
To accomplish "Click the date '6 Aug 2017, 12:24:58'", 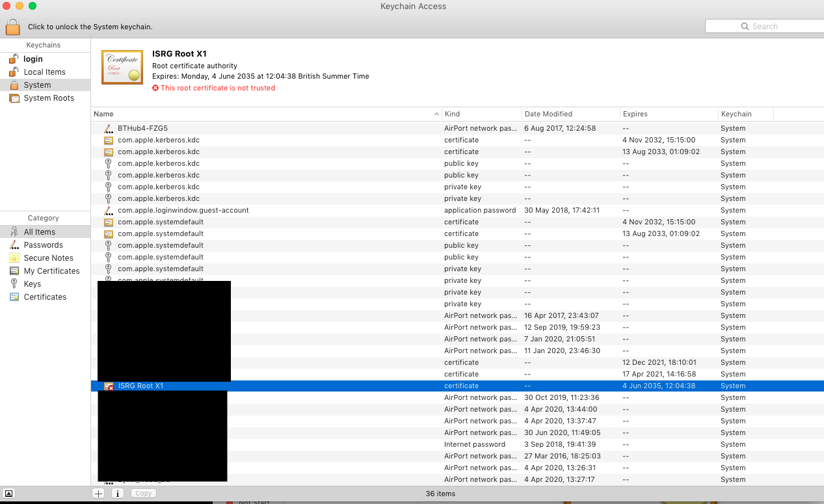I will coord(560,129).
